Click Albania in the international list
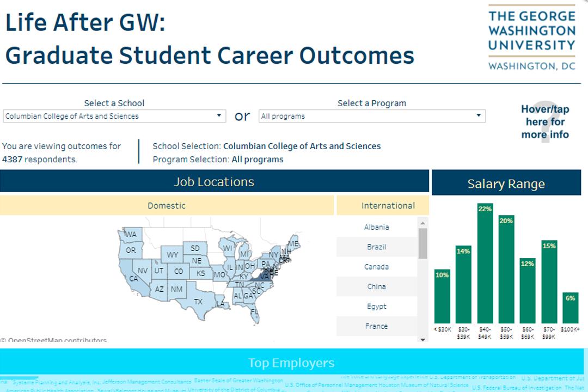The image size is (588, 392). 377,227
